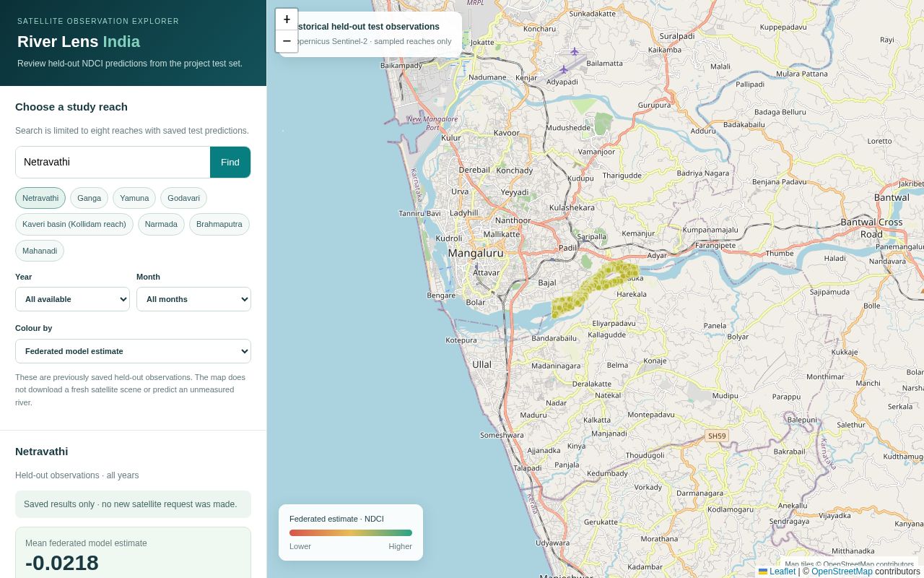Select the Ganga reach chip
The width and height of the screenshot is (924, 578).
click(x=90, y=198)
